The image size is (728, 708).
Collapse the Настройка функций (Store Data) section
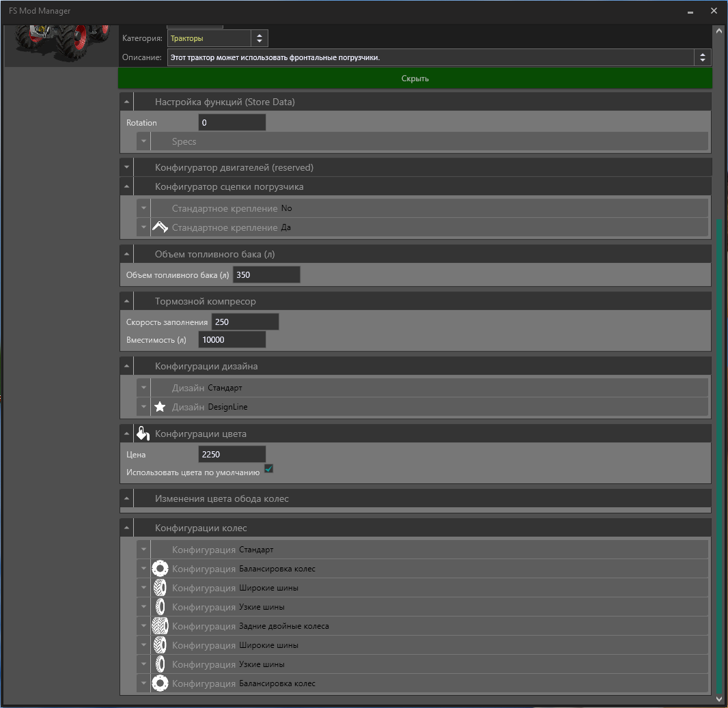(x=127, y=102)
